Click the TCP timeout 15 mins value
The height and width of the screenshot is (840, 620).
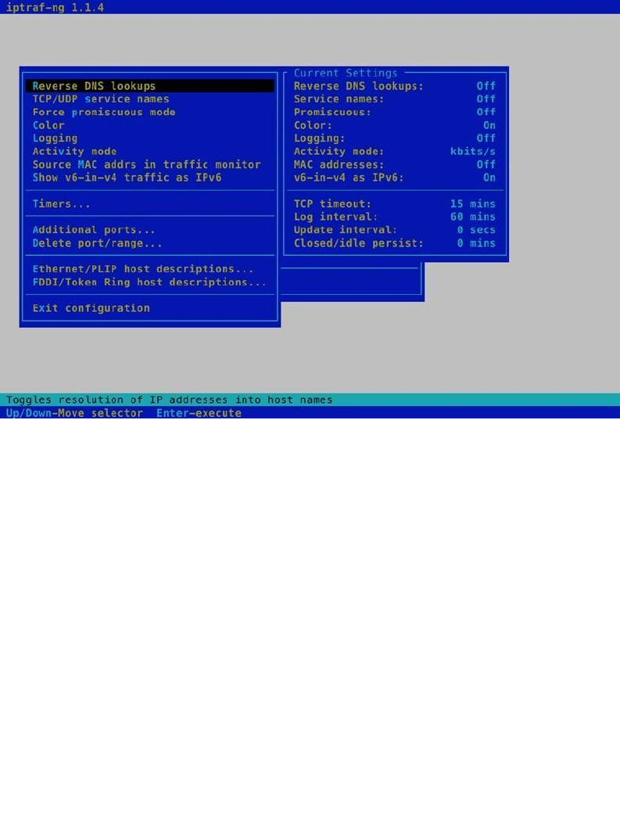pos(473,203)
